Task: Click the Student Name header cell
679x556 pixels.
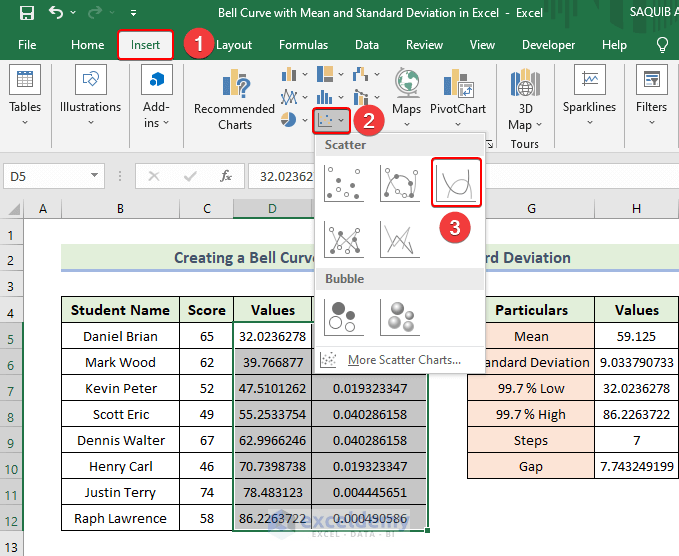Action: tap(120, 310)
